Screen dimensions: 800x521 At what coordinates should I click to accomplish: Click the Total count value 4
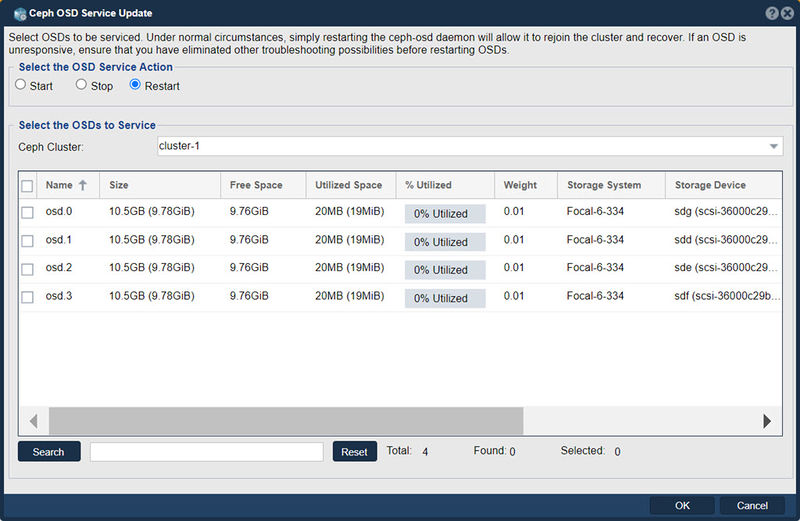click(x=425, y=452)
